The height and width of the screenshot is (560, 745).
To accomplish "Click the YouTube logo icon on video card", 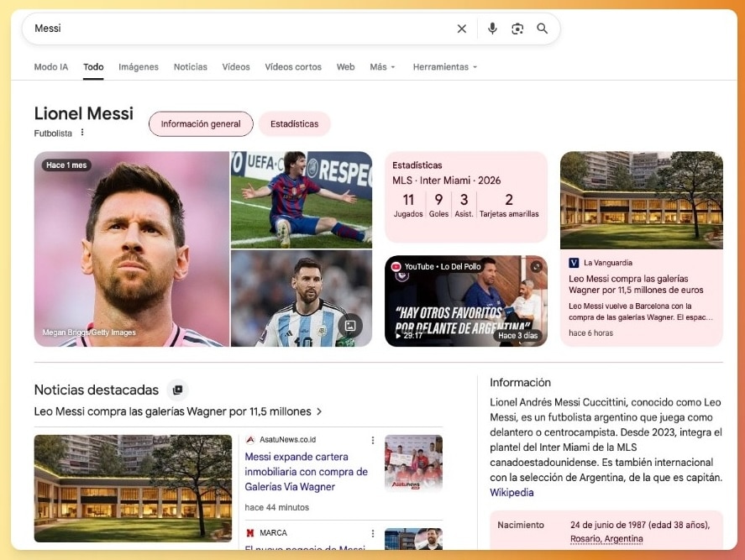I will (x=396, y=267).
